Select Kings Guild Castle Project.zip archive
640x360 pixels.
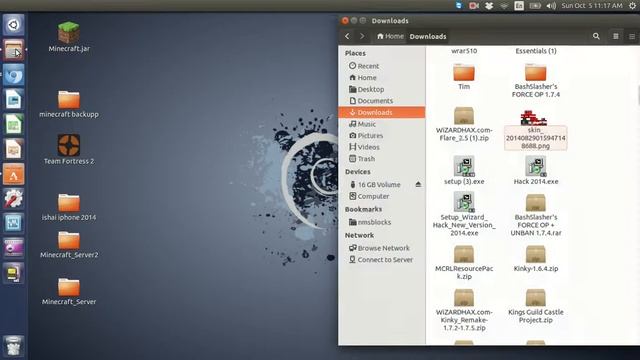click(x=536, y=306)
